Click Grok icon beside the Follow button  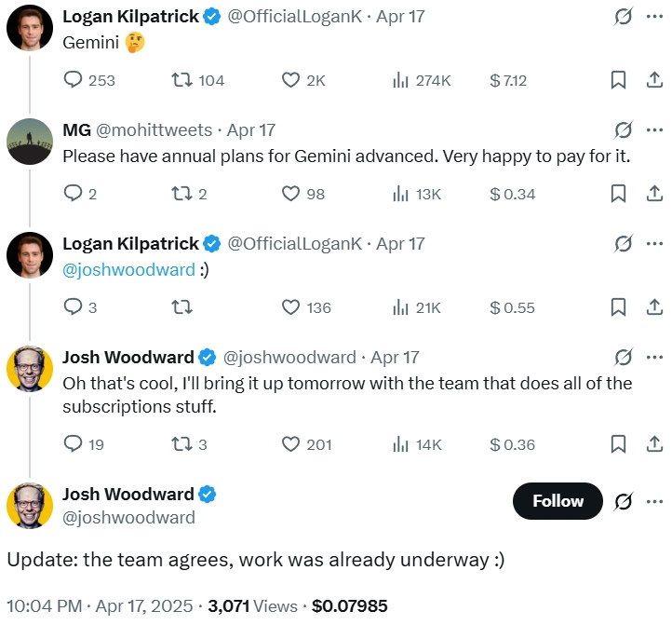point(624,501)
